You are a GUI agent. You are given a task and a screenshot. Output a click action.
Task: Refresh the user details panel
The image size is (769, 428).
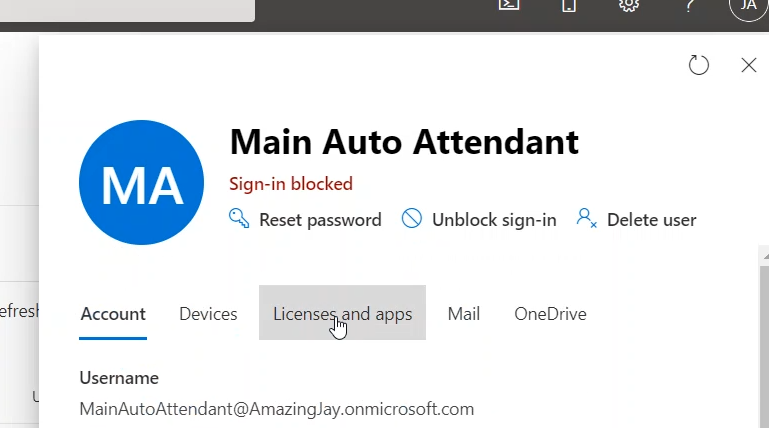[x=699, y=66]
